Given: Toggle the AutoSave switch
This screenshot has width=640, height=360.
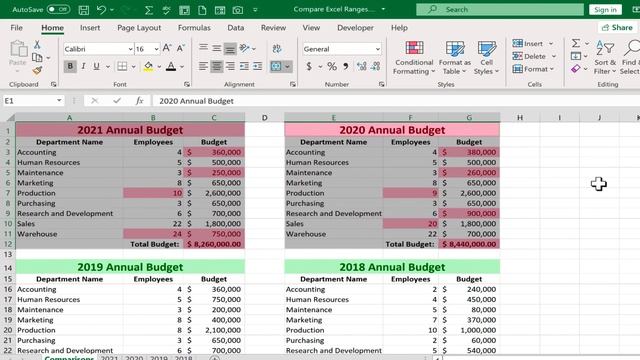Looking at the screenshot, I should pos(58,9).
